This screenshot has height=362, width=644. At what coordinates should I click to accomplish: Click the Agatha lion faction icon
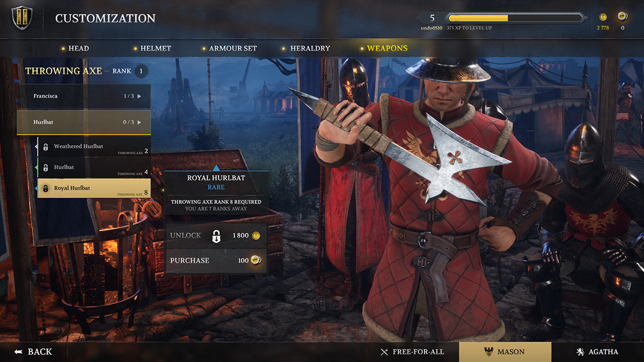point(580,352)
